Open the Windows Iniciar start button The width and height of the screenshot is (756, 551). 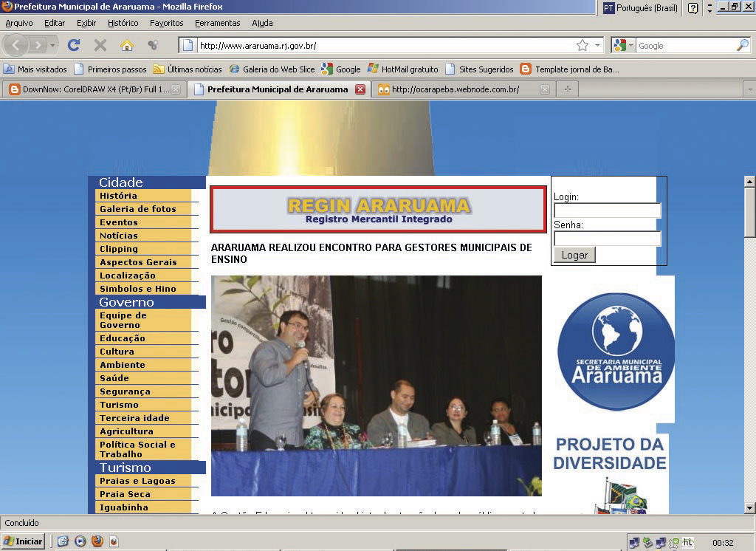tap(23, 541)
